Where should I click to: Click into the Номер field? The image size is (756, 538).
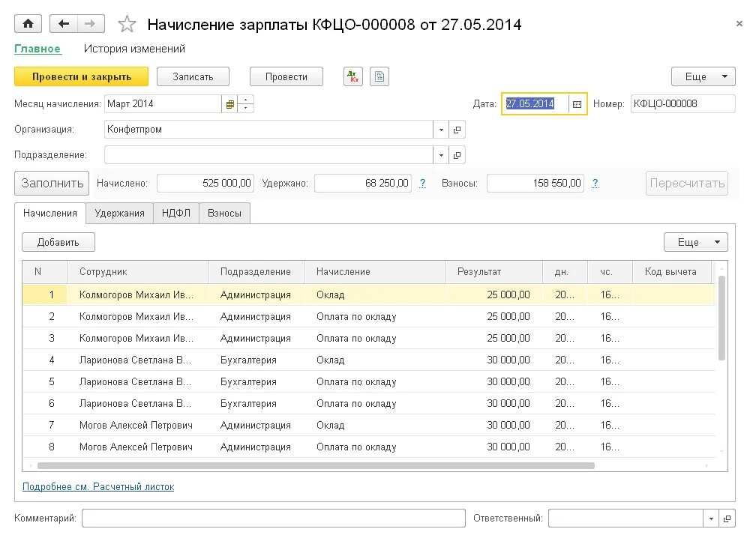[x=682, y=104]
